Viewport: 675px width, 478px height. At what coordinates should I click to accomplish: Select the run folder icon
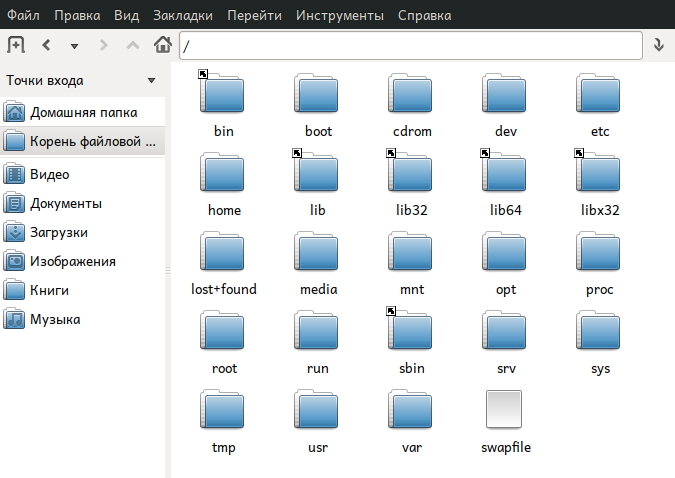coord(316,330)
